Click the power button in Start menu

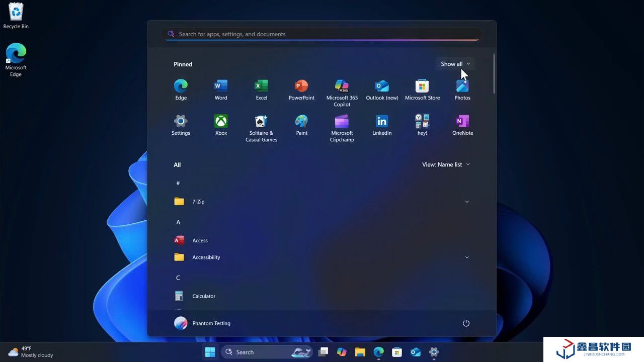(466, 323)
